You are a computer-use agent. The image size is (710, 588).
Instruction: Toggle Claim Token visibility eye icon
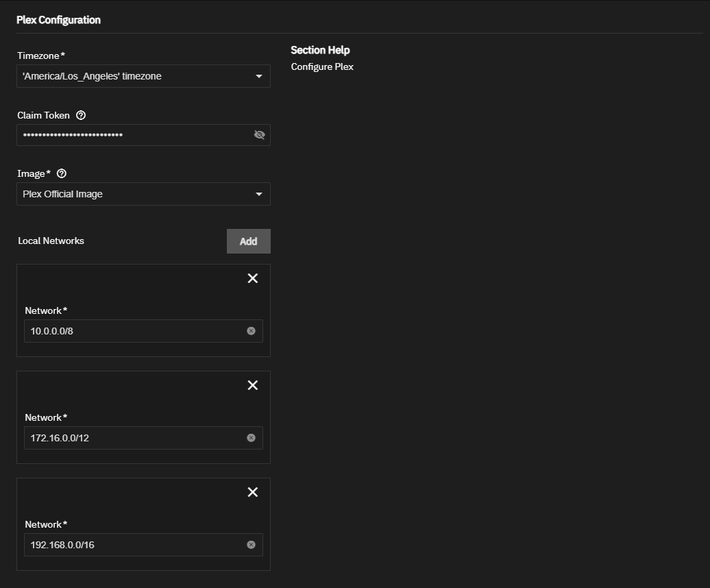tap(260, 135)
